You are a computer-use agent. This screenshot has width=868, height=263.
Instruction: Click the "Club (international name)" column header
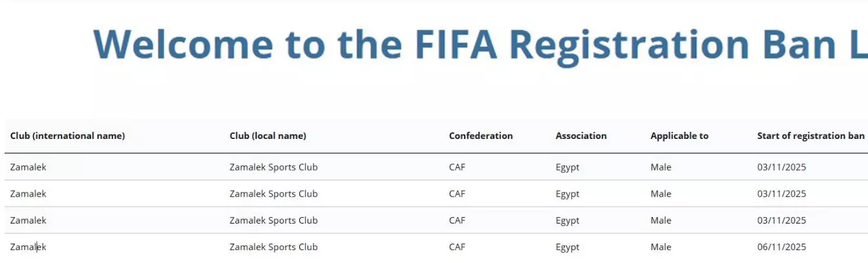67,136
